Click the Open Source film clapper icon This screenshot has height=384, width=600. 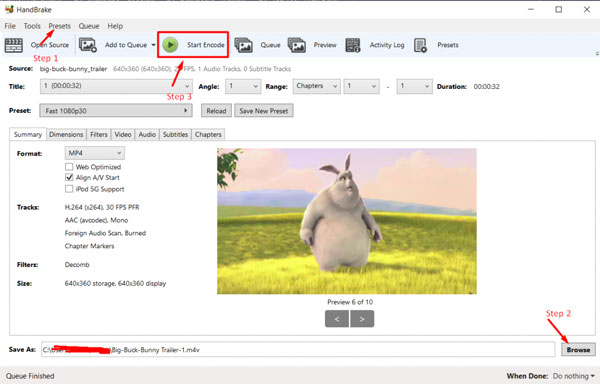point(14,45)
